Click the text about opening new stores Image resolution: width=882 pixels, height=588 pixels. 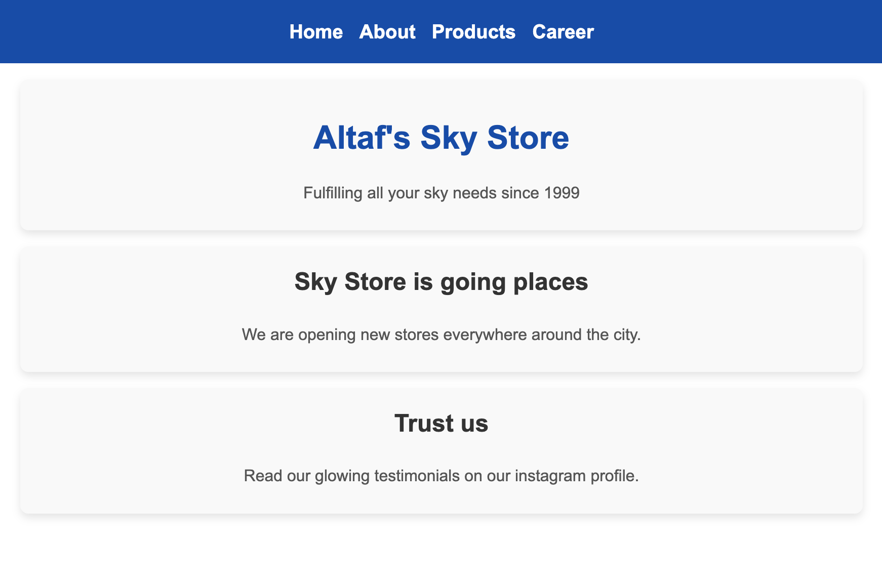click(x=441, y=334)
